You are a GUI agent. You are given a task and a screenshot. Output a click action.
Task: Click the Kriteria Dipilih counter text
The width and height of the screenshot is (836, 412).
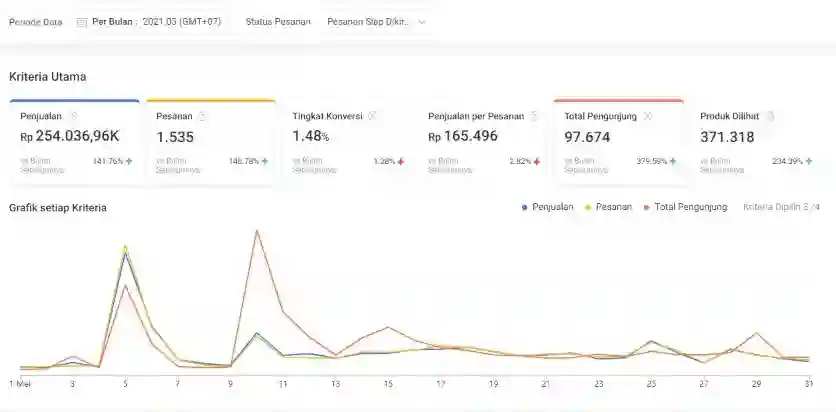pyautogui.click(x=782, y=207)
